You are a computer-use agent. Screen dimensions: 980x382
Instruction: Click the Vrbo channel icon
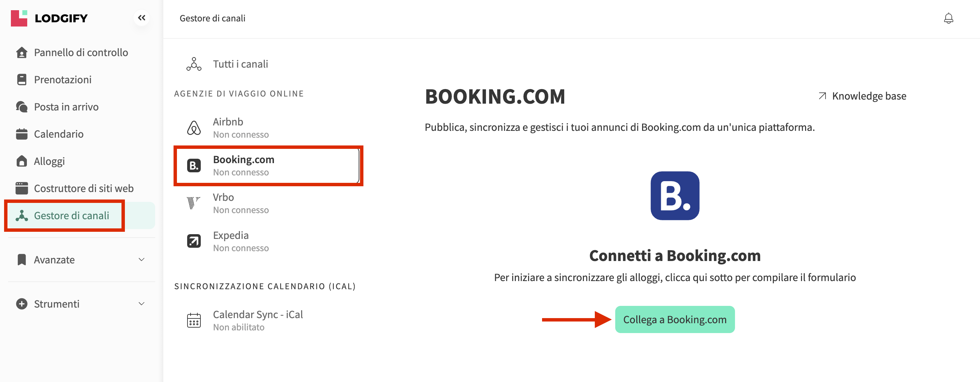coord(193,203)
